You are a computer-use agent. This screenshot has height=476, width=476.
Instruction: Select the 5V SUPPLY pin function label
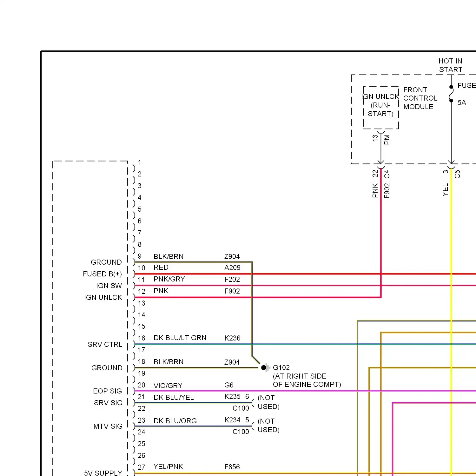point(103,473)
